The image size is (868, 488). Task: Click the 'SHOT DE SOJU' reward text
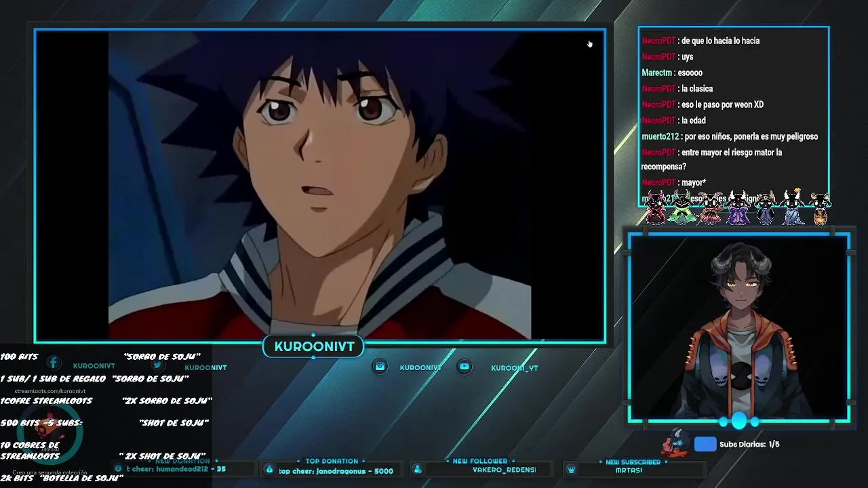pyautogui.click(x=173, y=423)
